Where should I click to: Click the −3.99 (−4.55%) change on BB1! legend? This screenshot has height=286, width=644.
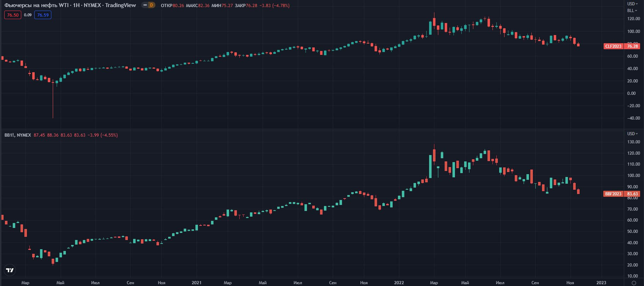102,135
